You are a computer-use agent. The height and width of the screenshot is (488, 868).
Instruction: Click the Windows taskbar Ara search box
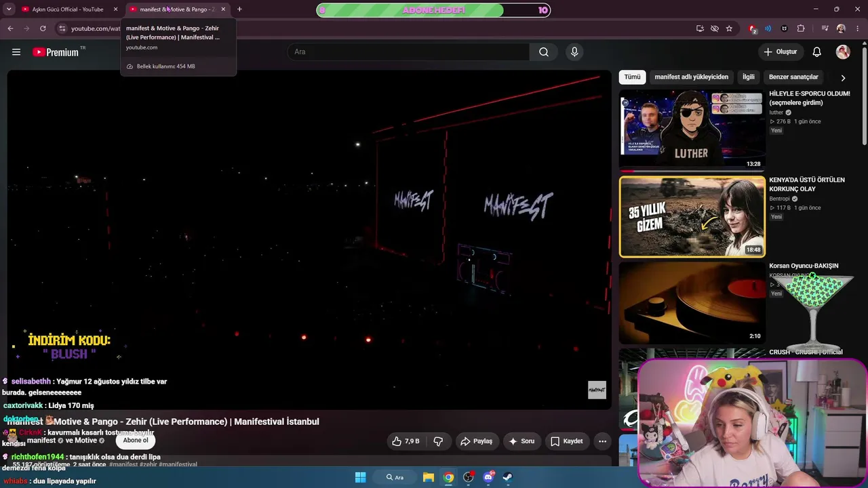click(395, 477)
